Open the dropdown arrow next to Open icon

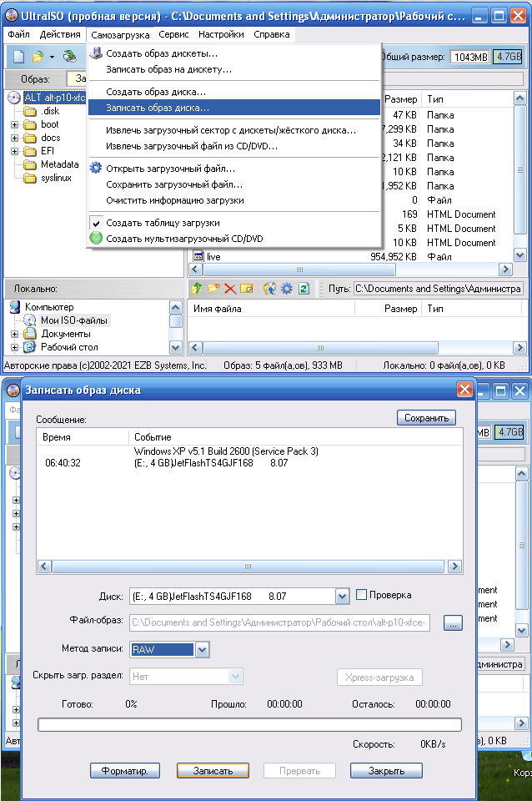[x=52, y=57]
